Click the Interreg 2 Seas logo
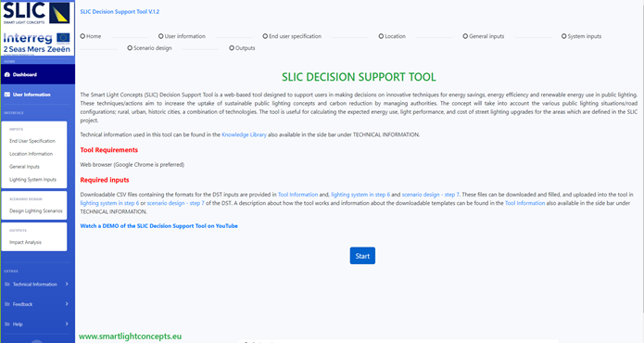The width and height of the screenshot is (644, 343). tap(37, 43)
